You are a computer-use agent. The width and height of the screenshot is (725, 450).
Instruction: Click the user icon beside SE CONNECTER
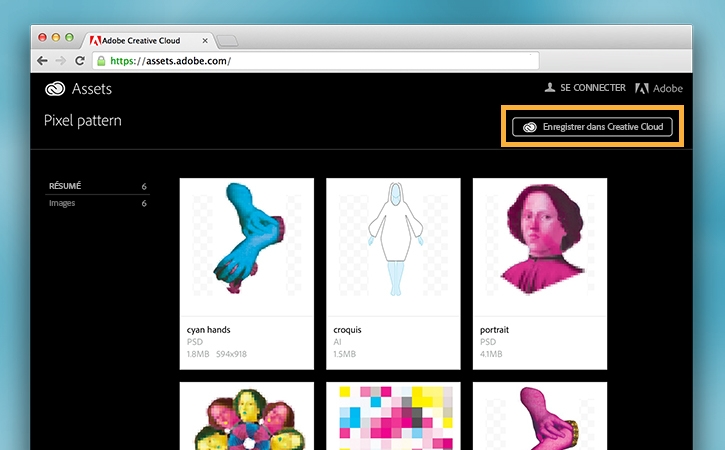tap(549, 87)
